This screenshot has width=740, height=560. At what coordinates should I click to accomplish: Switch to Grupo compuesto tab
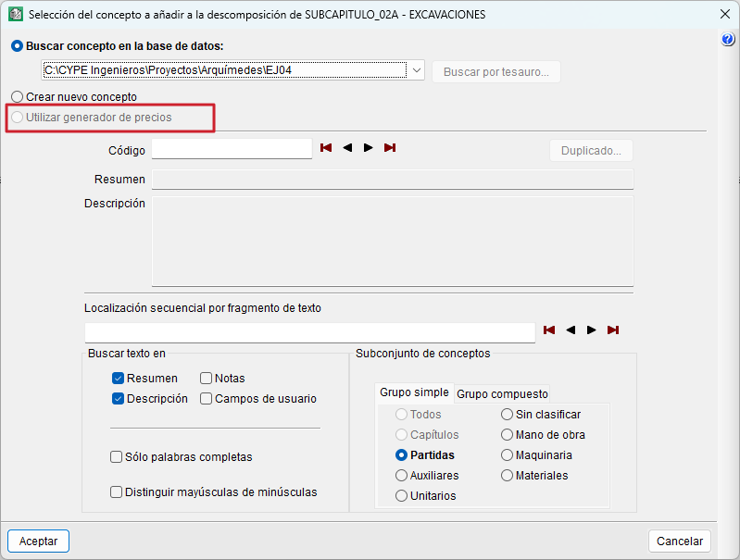pos(502,394)
